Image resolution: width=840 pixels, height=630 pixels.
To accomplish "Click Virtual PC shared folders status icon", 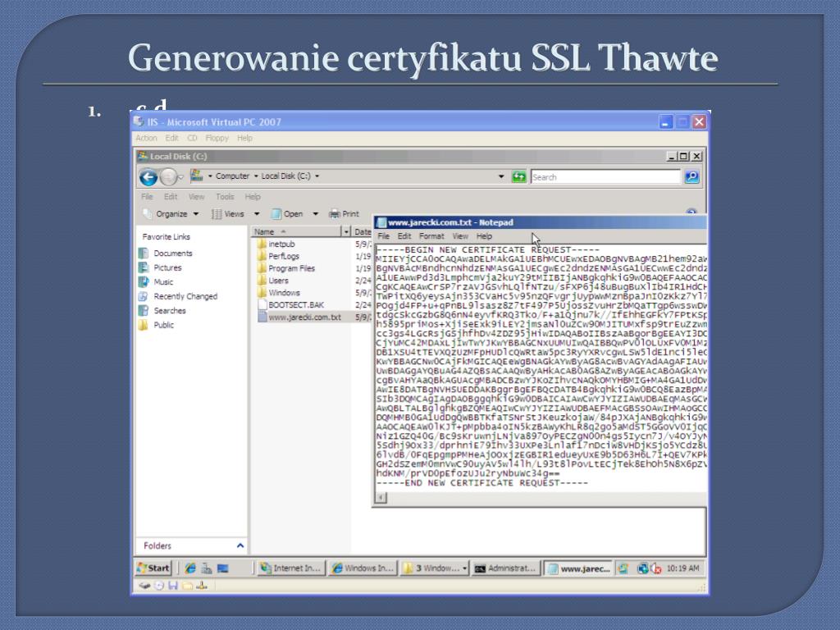I will click(187, 586).
